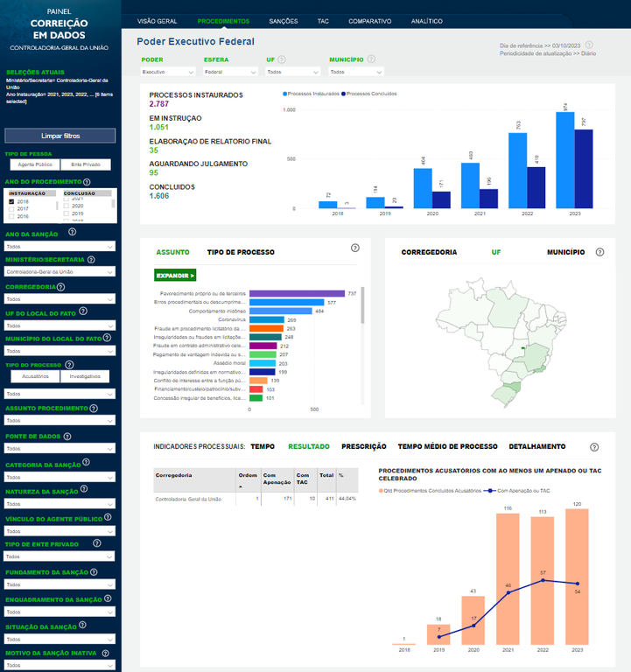Viewport: 631px width, 672px height.
Task: Open the Comparativo tab
Action: [x=369, y=20]
